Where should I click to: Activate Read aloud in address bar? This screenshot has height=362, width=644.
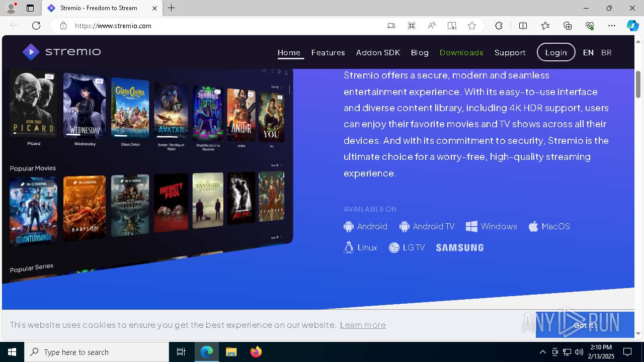pyautogui.click(x=432, y=26)
